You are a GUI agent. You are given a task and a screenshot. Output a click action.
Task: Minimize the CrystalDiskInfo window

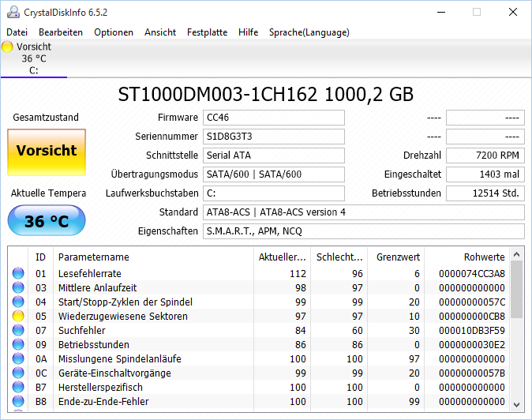tap(441, 12)
